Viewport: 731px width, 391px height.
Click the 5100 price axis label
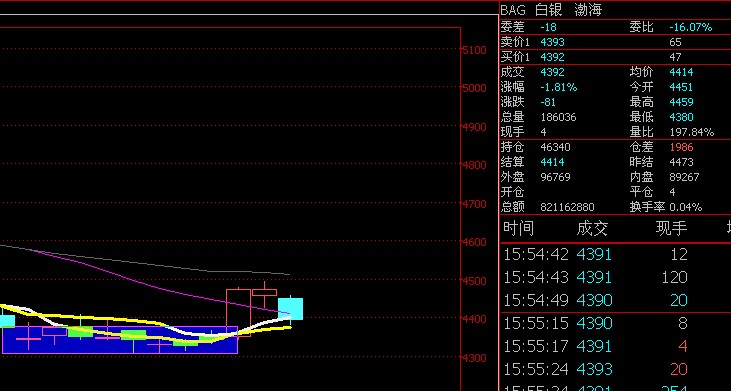[475, 49]
